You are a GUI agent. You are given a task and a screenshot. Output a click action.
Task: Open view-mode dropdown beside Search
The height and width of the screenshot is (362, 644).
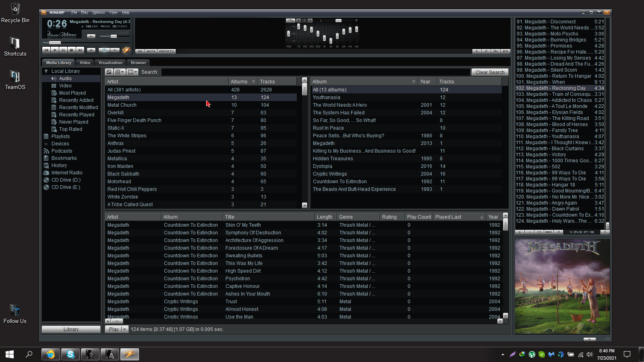coord(120,72)
